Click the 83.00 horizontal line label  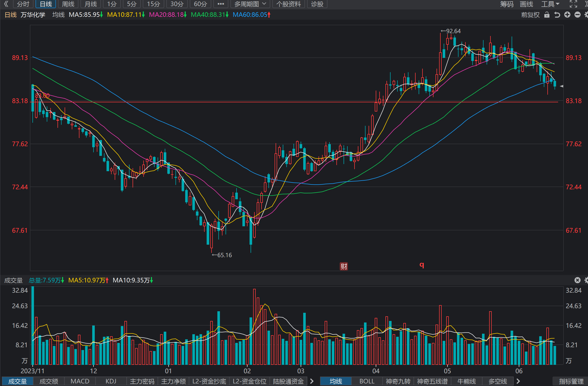42,96
